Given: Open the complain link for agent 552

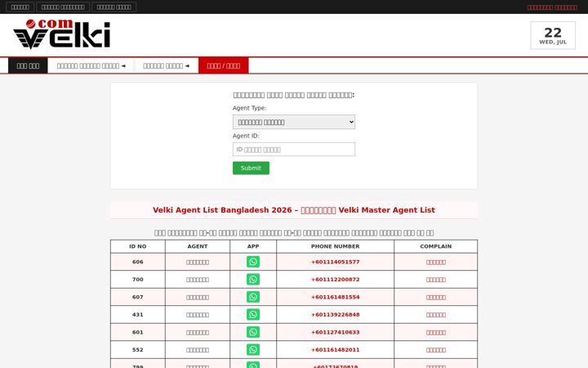Looking at the screenshot, I should [x=436, y=350].
